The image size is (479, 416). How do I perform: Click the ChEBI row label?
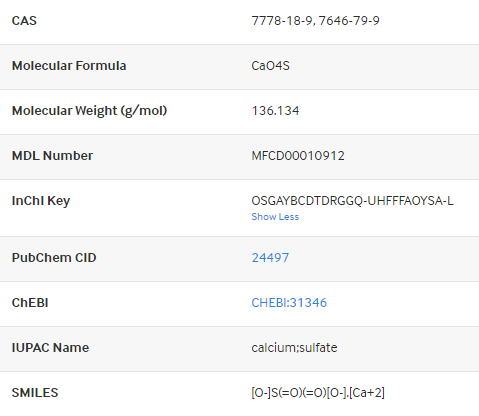click(30, 303)
